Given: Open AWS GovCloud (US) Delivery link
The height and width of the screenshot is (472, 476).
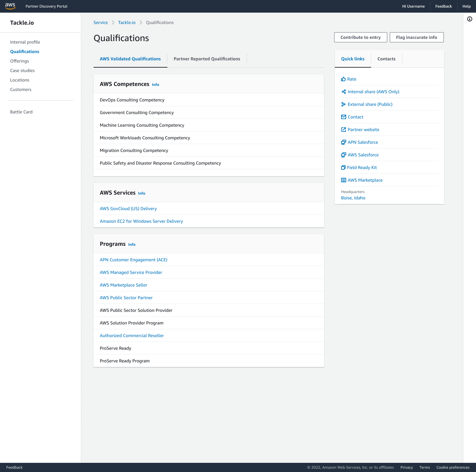Looking at the screenshot, I should tap(128, 209).
